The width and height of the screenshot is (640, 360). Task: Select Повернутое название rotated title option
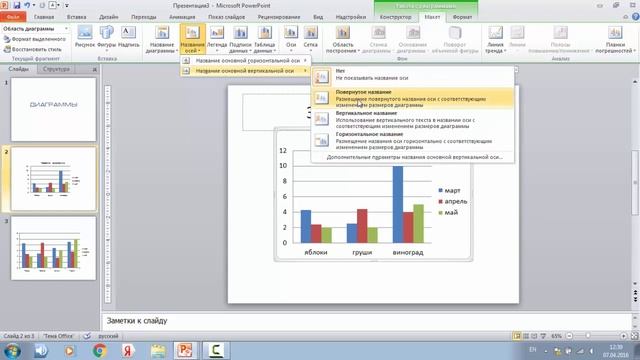point(412,98)
